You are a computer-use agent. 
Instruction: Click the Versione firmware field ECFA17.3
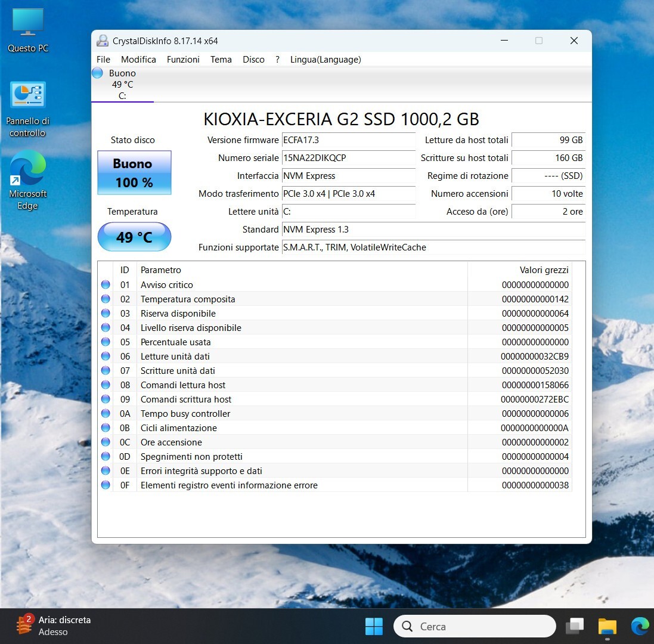tap(349, 140)
